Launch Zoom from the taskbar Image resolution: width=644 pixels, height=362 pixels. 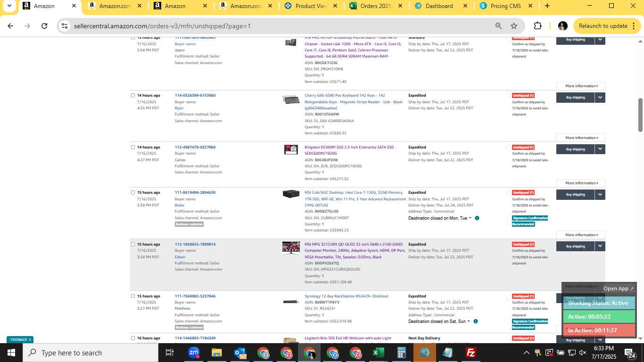tap(193, 353)
